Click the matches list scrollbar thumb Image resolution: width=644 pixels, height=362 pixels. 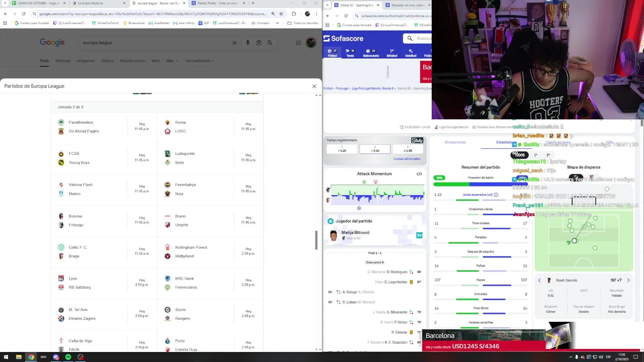316,240
